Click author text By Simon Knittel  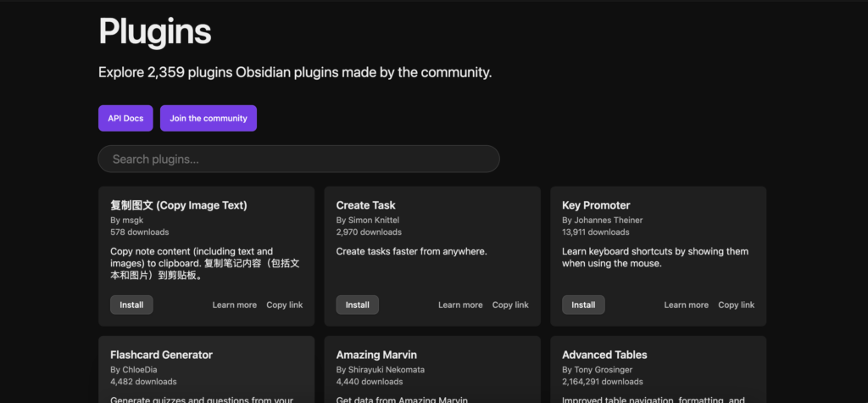tap(368, 220)
